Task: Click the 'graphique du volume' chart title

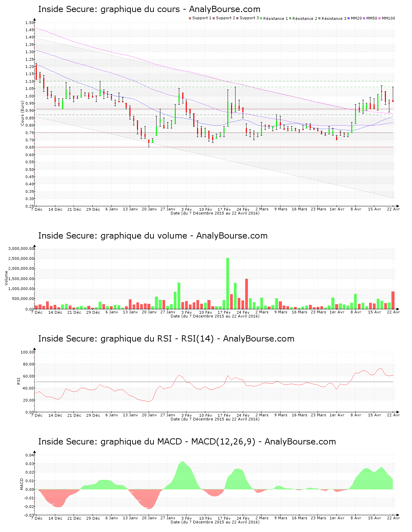Action: coord(152,236)
